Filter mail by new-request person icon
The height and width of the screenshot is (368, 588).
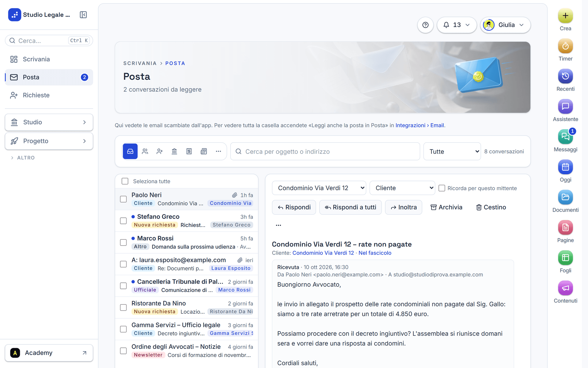(160, 151)
